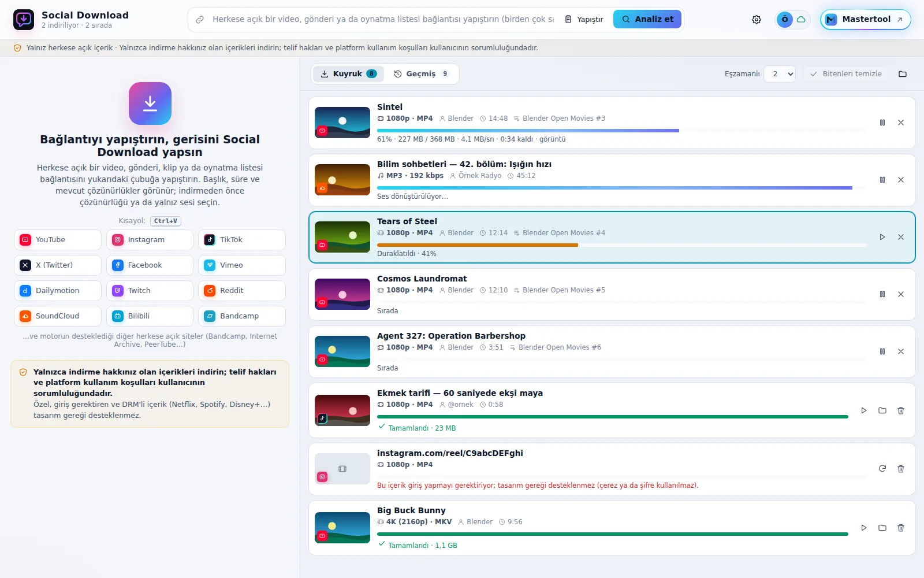The image size is (924, 578).
Task: Select the Bandcamp site chip
Action: pyautogui.click(x=242, y=316)
